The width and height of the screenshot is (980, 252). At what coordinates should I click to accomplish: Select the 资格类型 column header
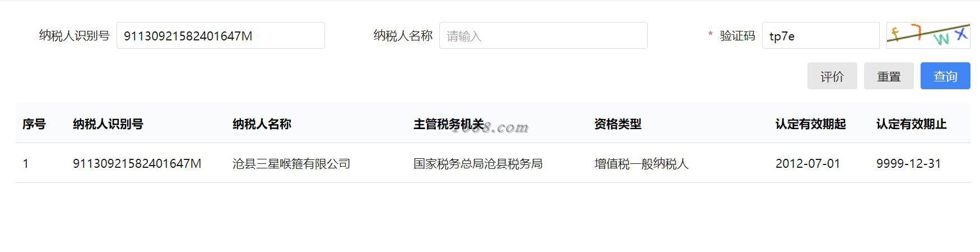tap(617, 124)
